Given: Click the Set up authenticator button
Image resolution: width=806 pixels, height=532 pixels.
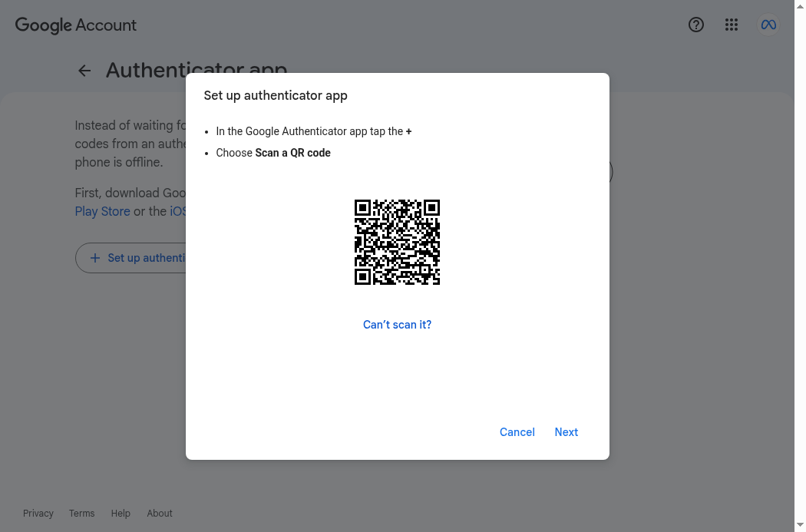Looking at the screenshot, I should pyautogui.click(x=130, y=258).
